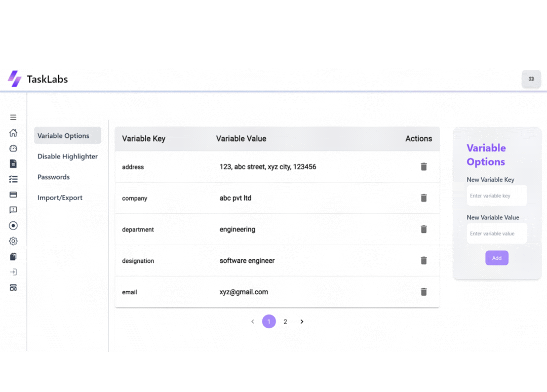The width and height of the screenshot is (547, 392).
Task: Click the record circle icon in sidebar
Action: [13, 225]
